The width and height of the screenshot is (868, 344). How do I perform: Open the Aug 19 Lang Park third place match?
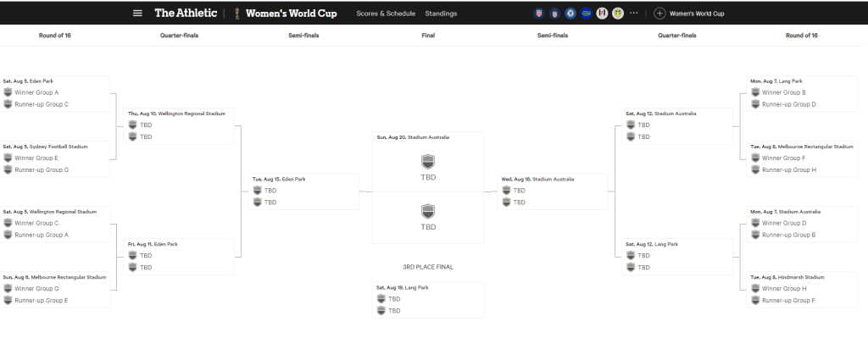click(x=428, y=299)
